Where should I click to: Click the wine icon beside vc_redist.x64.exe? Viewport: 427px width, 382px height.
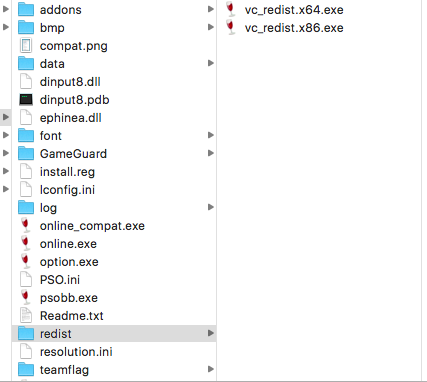[x=230, y=9]
